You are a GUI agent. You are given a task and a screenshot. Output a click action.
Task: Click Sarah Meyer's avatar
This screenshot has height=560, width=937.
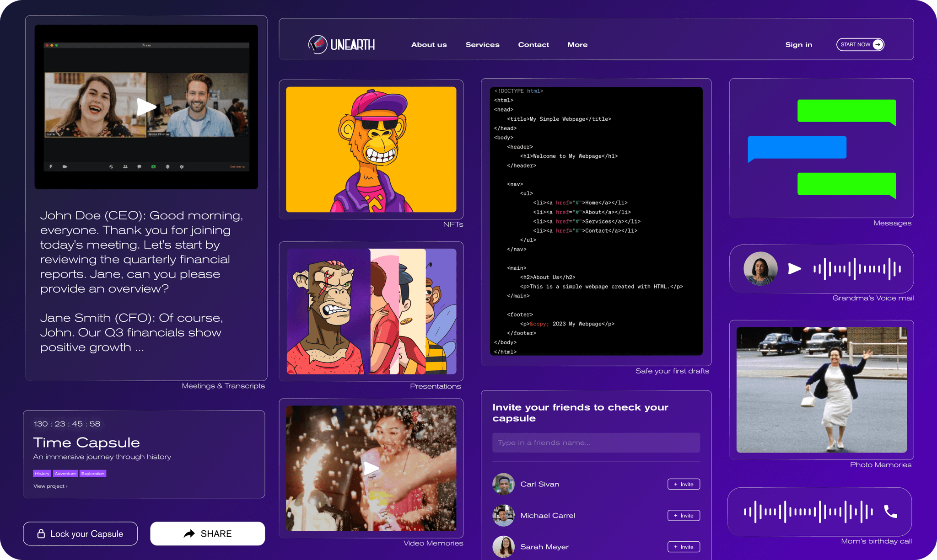(x=503, y=547)
